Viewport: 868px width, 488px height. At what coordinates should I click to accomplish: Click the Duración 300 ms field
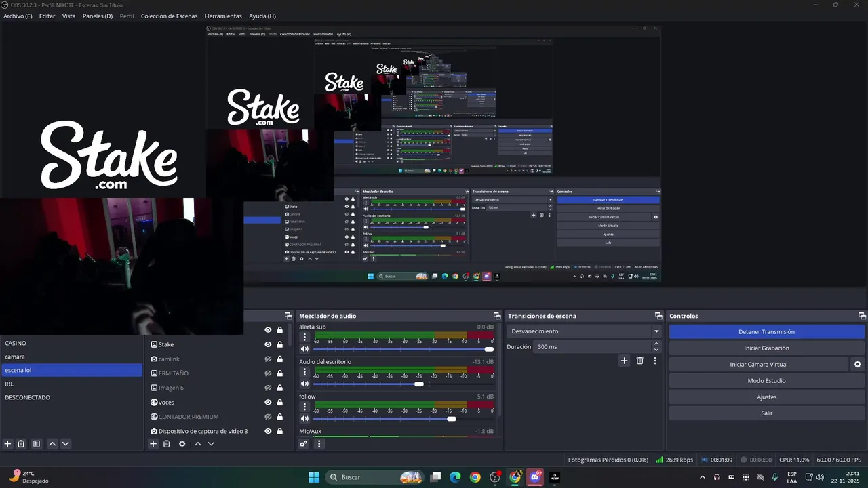pyautogui.click(x=593, y=347)
